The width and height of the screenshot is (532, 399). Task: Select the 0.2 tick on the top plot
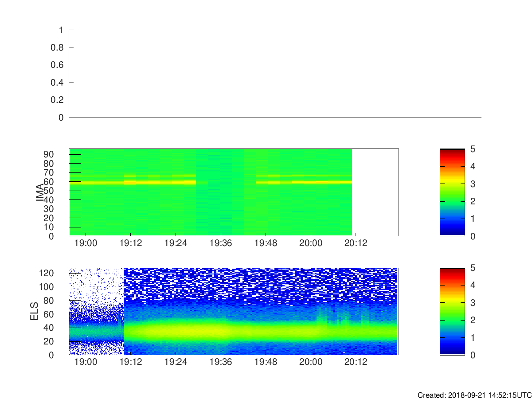point(58,100)
